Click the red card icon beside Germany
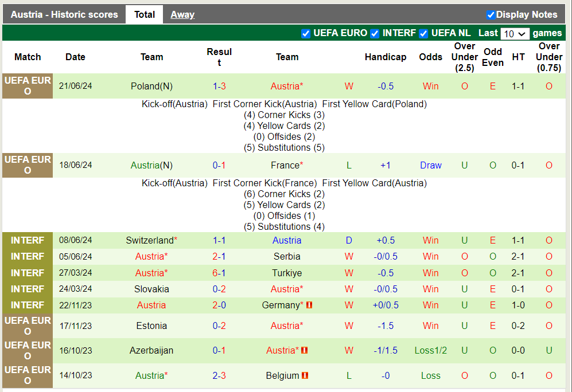 click(x=309, y=305)
